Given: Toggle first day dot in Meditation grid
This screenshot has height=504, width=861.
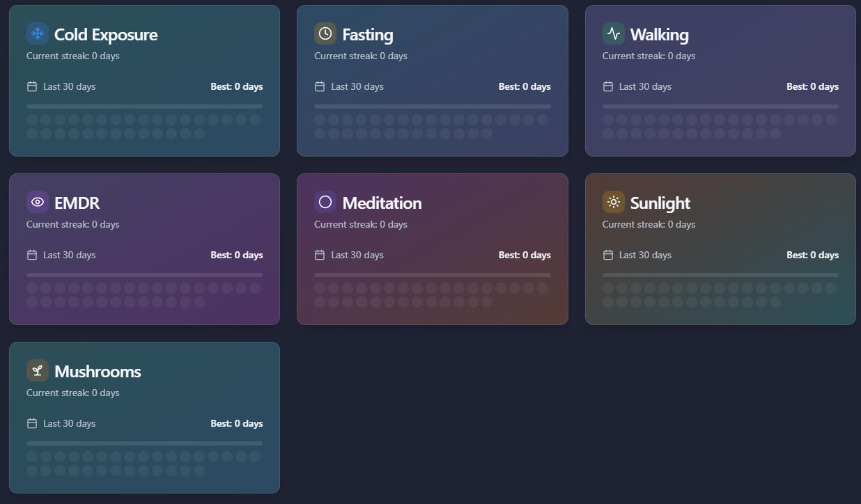Looking at the screenshot, I should point(320,288).
